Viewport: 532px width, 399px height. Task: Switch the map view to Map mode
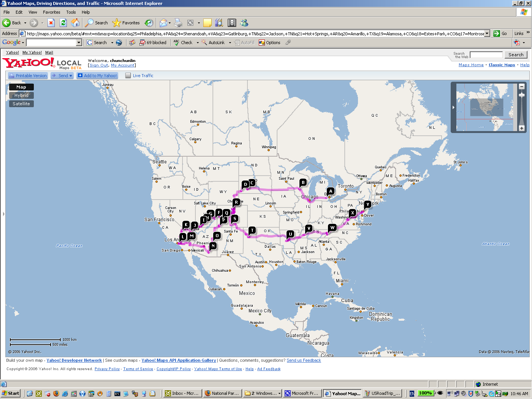pos(21,87)
